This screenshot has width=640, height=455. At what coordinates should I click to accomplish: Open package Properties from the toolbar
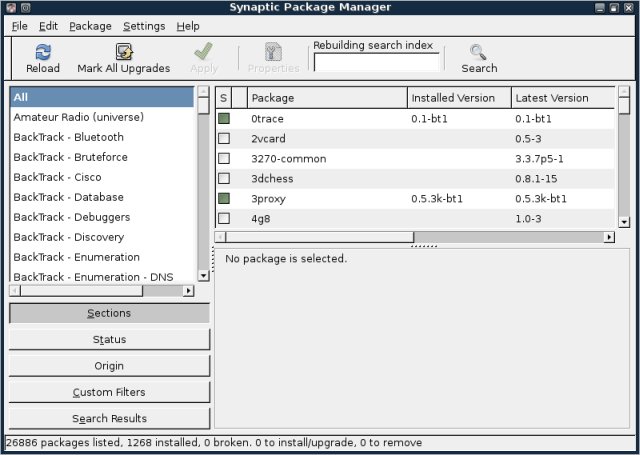pos(272,53)
